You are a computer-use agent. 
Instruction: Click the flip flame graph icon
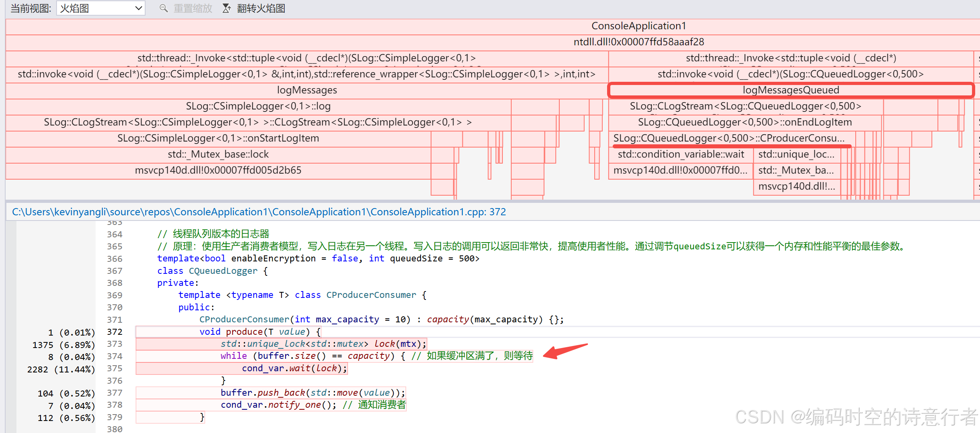pos(227,8)
